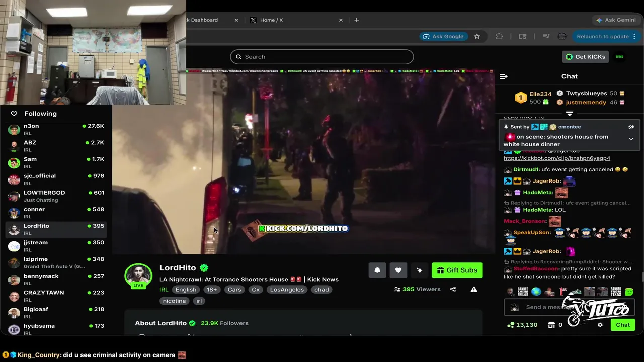Open media controls icon in toolbar
This screenshot has height=362, width=644.
click(x=546, y=36)
